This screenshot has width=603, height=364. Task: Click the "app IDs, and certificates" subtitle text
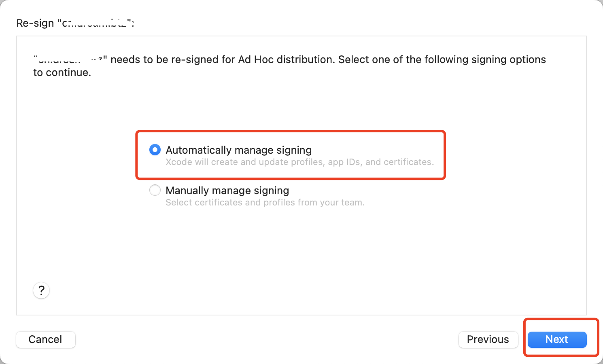[381, 162]
